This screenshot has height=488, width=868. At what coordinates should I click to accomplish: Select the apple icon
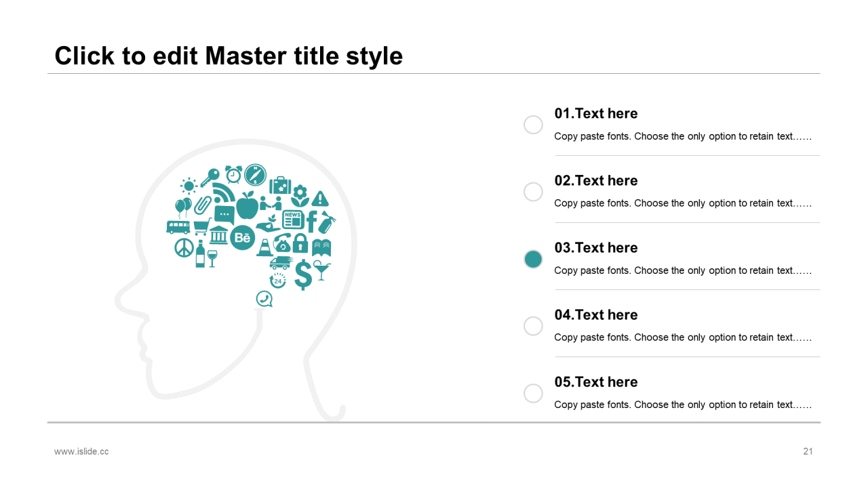coord(248,204)
